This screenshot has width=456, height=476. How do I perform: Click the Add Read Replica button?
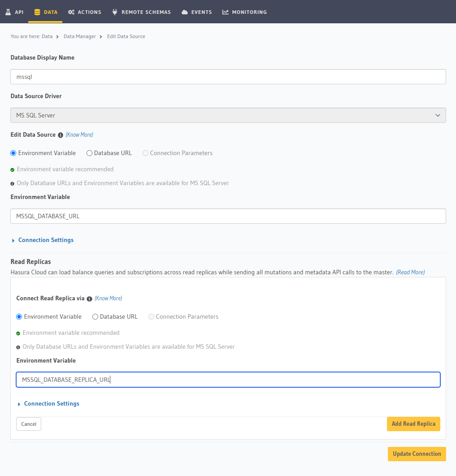click(x=413, y=424)
